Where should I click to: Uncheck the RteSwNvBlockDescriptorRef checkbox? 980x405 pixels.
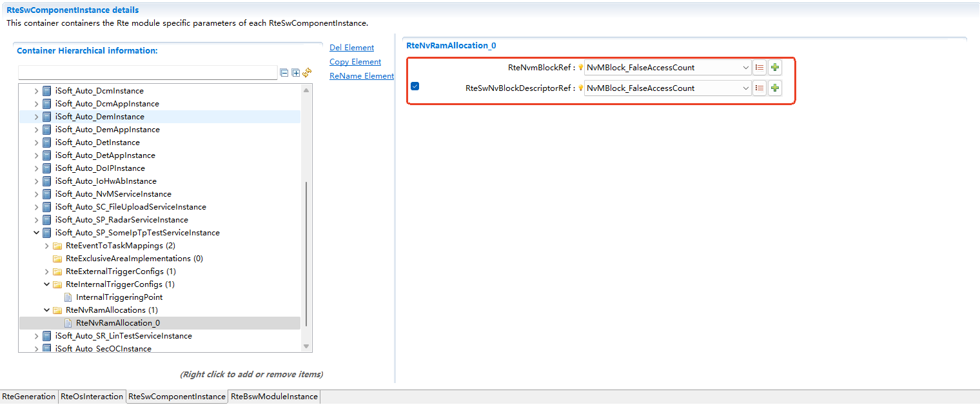(415, 86)
